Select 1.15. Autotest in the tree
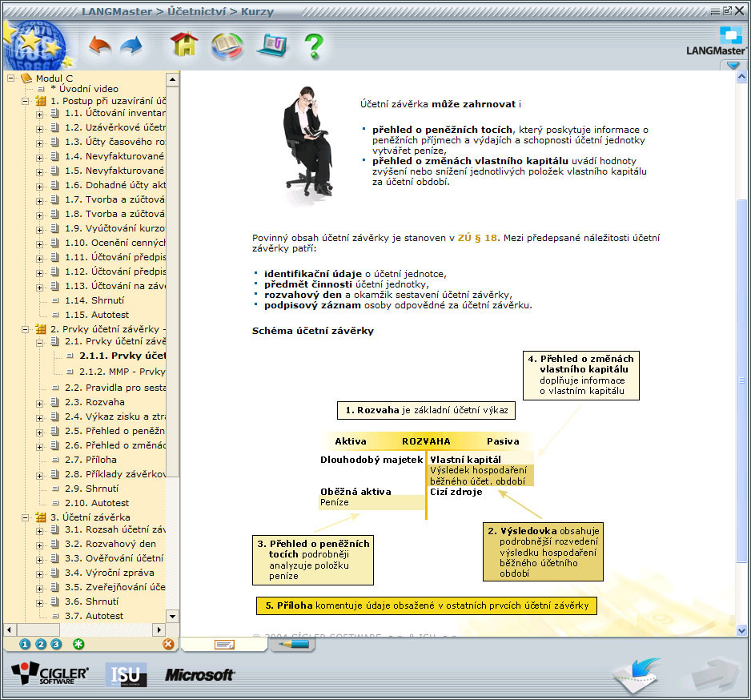The image size is (751, 700). (x=97, y=315)
